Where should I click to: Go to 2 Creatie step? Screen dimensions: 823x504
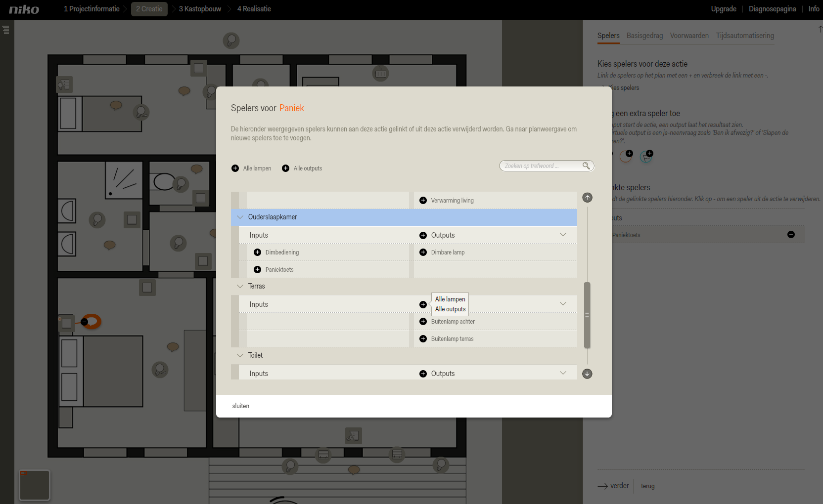pyautogui.click(x=149, y=9)
